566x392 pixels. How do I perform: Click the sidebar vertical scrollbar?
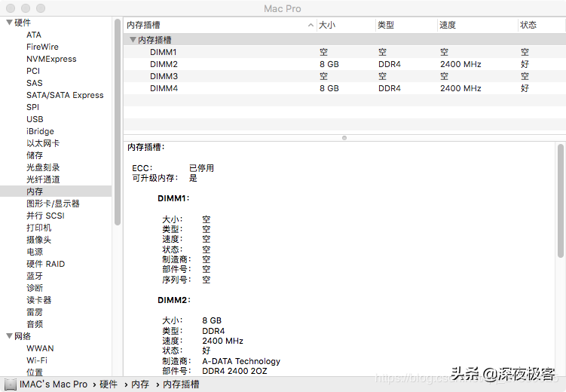[x=118, y=122]
